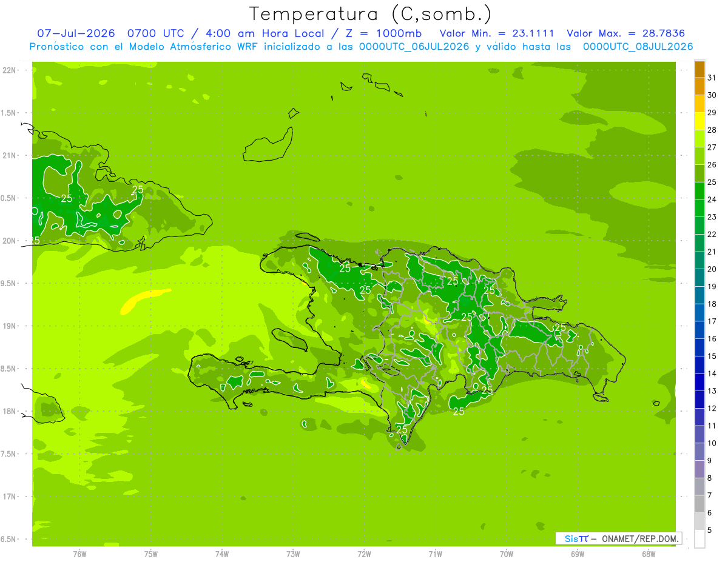Click legend value "17"
Image resolution: width=728 pixels, height=562 pixels.
[x=712, y=321]
